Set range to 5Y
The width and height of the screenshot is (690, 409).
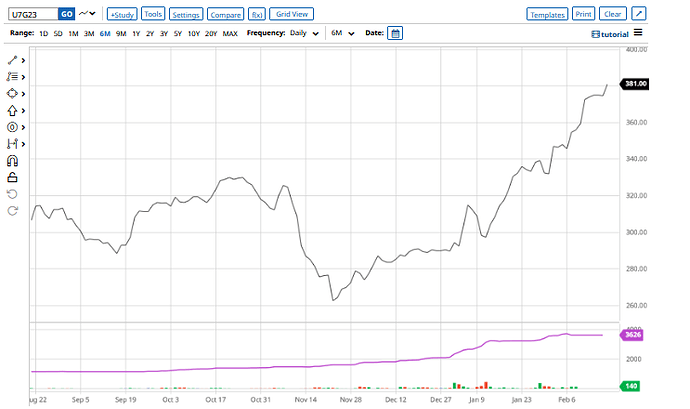pyautogui.click(x=178, y=33)
